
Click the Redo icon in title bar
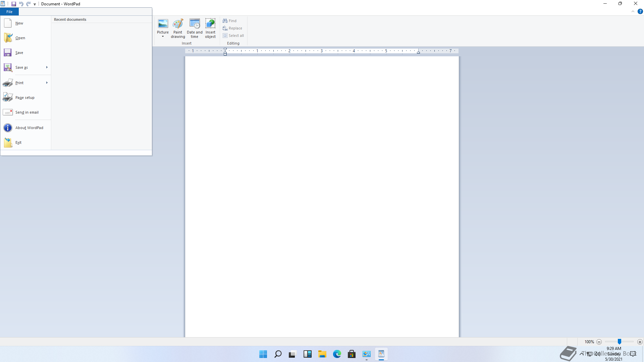tap(29, 4)
